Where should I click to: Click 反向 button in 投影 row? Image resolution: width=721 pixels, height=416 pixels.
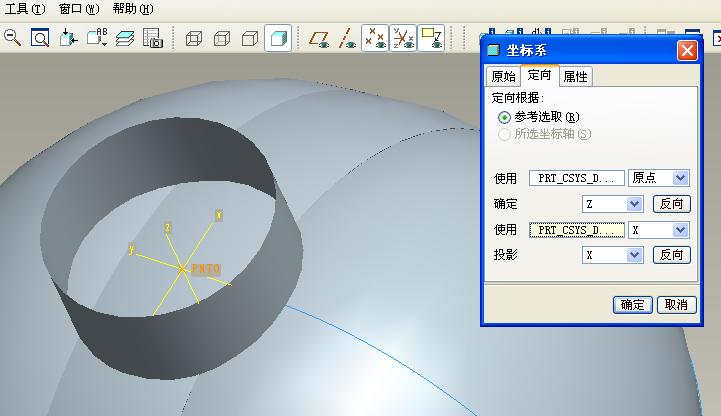(672, 255)
